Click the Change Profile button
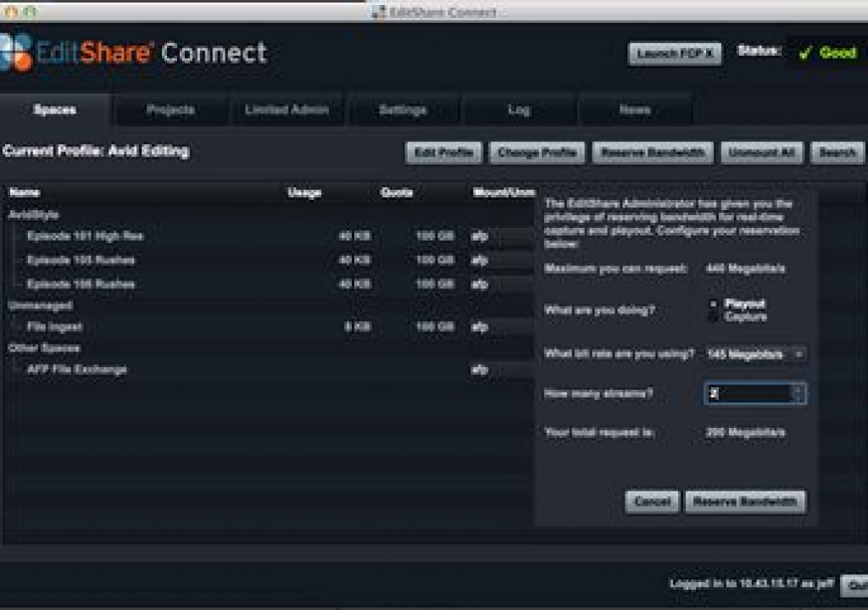 click(x=537, y=152)
